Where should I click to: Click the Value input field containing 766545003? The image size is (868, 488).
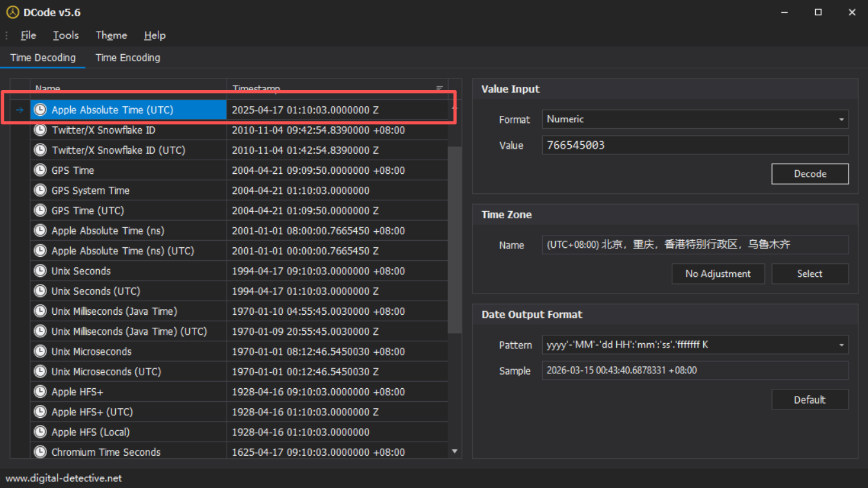(x=695, y=145)
